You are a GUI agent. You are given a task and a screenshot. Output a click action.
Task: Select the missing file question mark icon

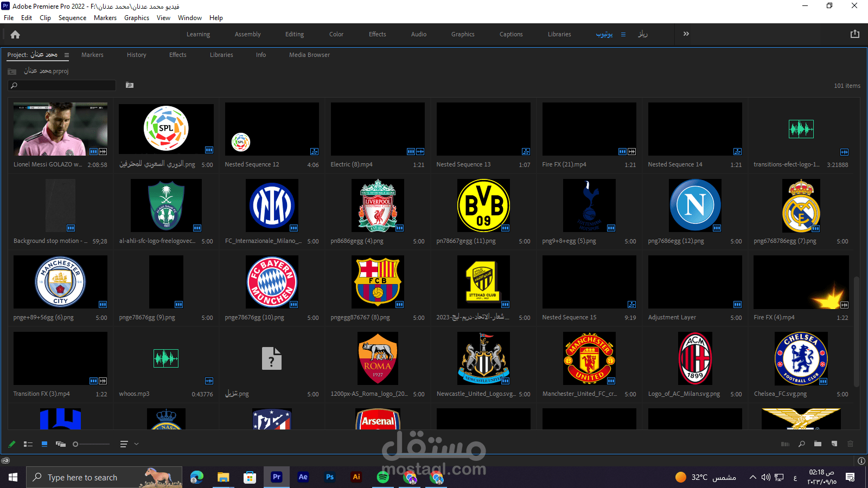coord(272,358)
